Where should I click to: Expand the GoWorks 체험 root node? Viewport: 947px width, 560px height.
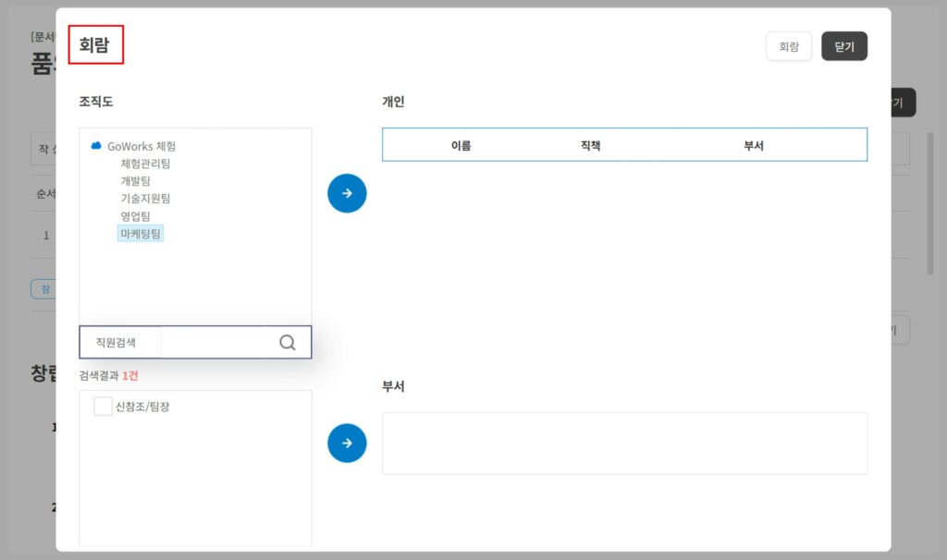point(141,146)
